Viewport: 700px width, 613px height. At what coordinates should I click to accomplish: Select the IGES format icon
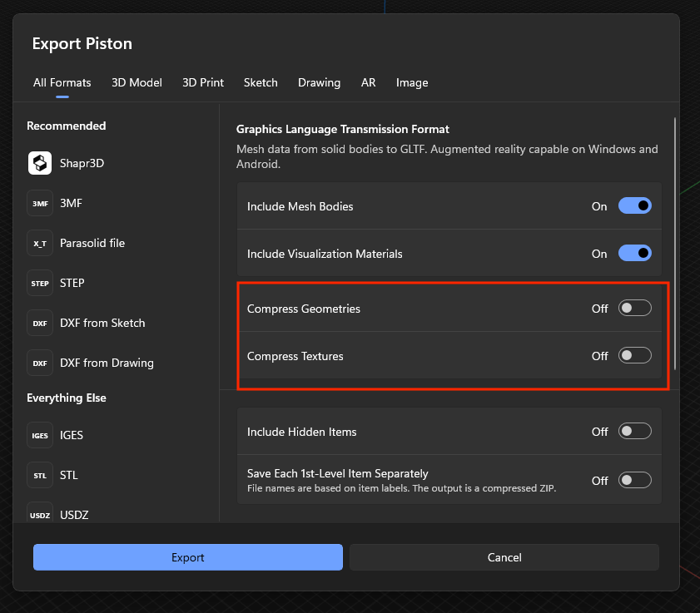[x=40, y=435]
